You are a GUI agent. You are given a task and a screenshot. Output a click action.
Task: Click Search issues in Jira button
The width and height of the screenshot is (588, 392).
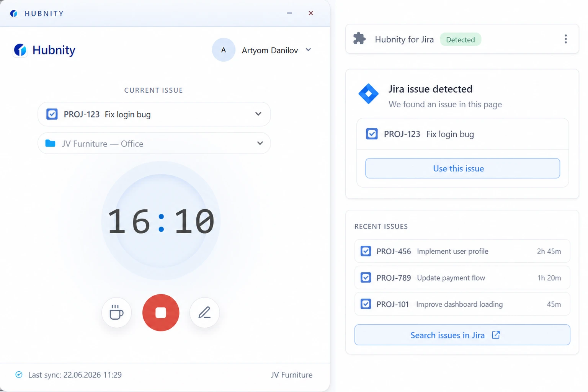pos(462,335)
